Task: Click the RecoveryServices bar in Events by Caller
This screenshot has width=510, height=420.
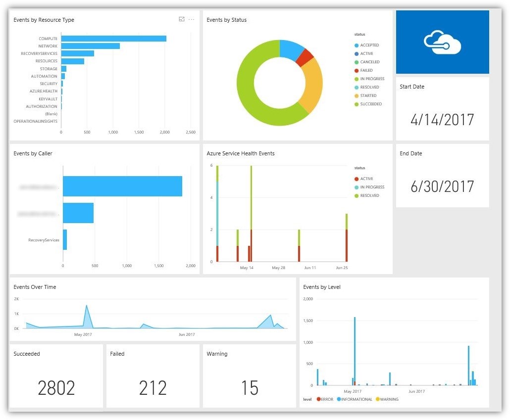Action: [65, 239]
